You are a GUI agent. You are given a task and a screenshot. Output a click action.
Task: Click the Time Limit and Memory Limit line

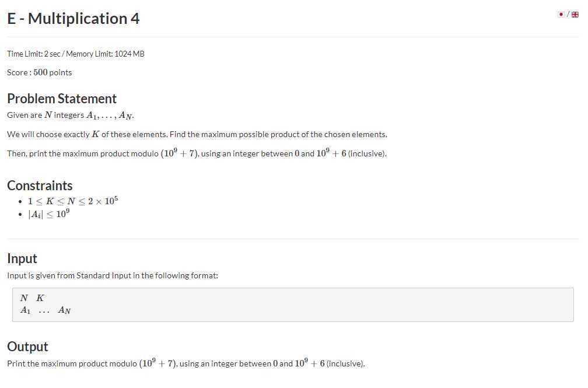click(x=75, y=54)
